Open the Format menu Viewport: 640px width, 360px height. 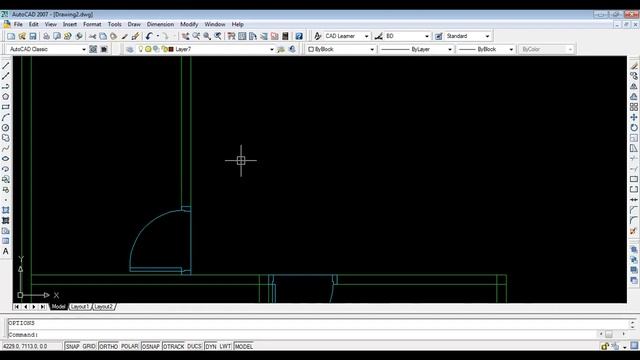pyautogui.click(x=92, y=24)
